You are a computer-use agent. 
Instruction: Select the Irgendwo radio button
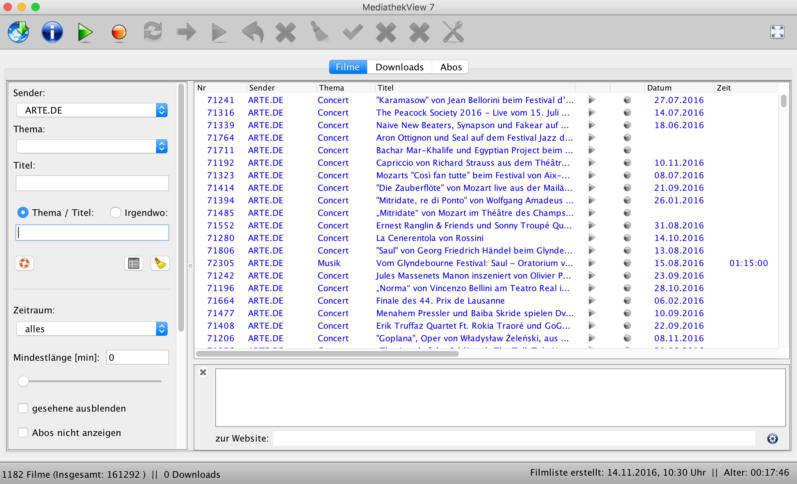116,212
